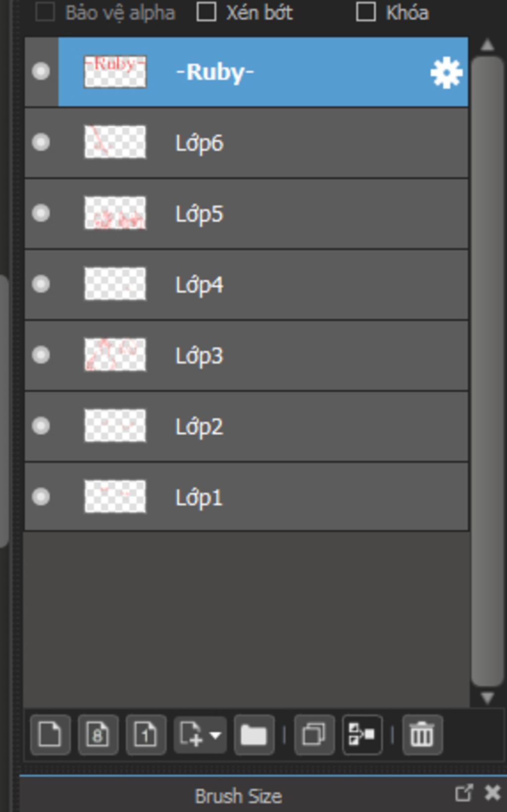Open the add special layer dropdown arrow

[x=215, y=735]
